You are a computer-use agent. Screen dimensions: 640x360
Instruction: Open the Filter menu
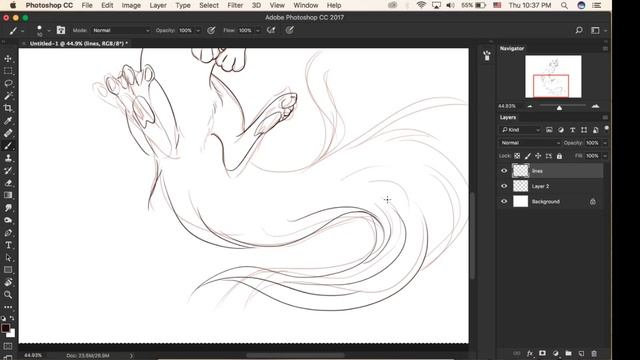[235, 5]
